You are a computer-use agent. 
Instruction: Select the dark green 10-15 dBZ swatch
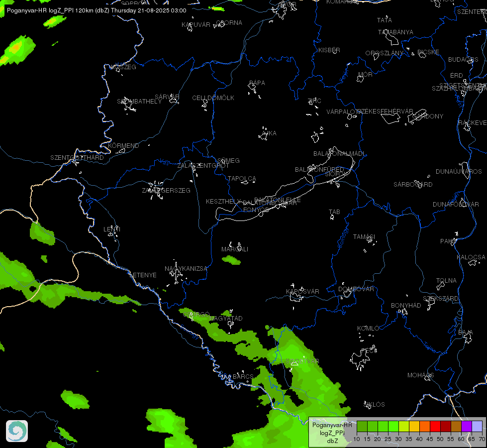coord(362,427)
